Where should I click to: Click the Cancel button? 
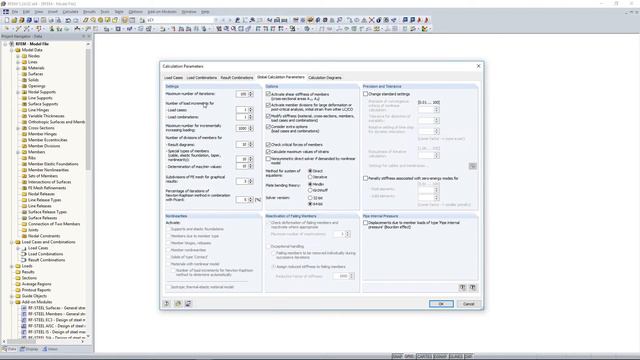[x=469, y=304]
